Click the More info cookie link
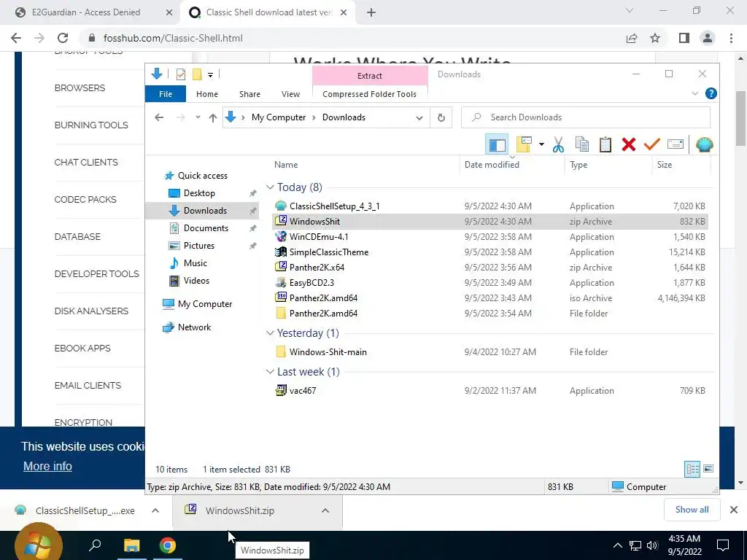Viewport: 747px width, 560px height. click(x=47, y=466)
